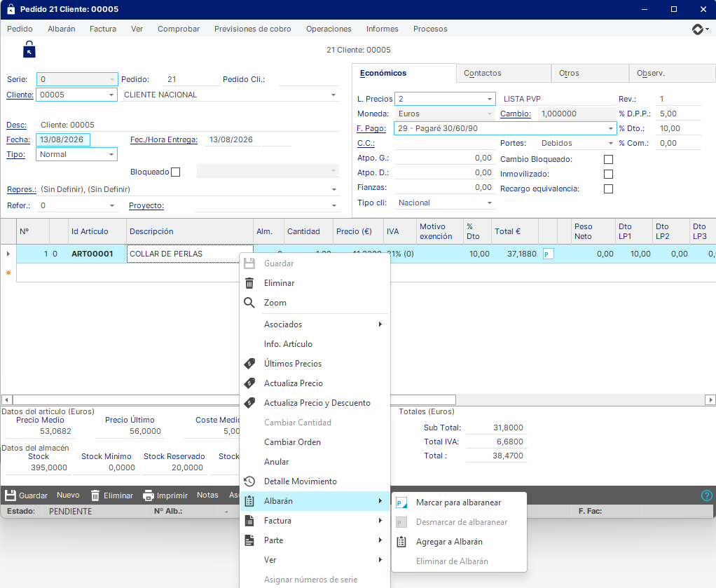Toggle the Bloqueado checkbox
Viewport: 716px width, 588px height.
point(176,172)
